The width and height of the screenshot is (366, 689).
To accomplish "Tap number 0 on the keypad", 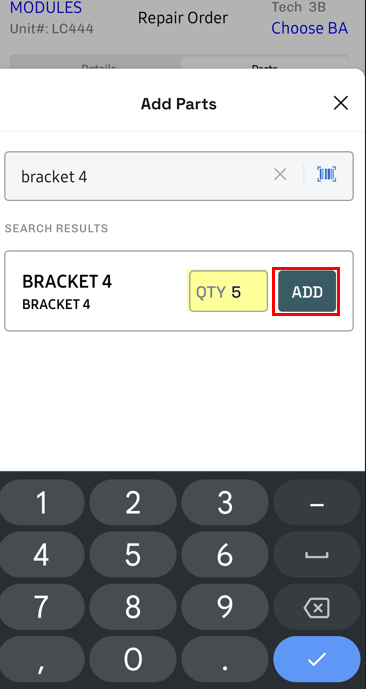I will point(133,660).
